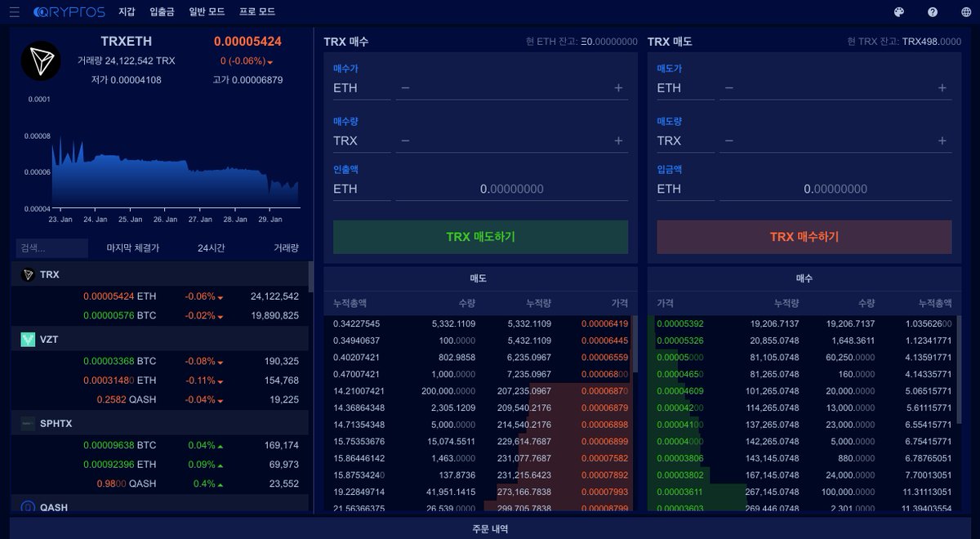Open the help question mark icon
980x539 pixels.
click(933, 12)
